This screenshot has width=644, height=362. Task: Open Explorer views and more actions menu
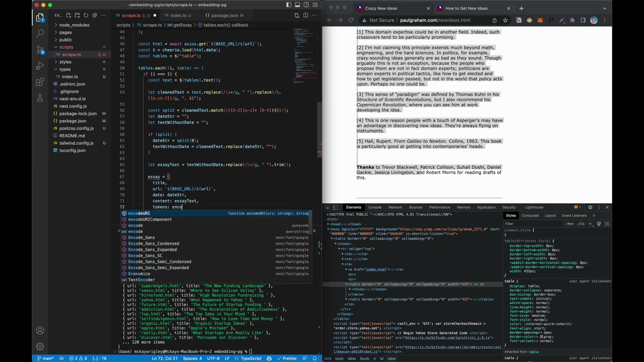(x=103, y=16)
